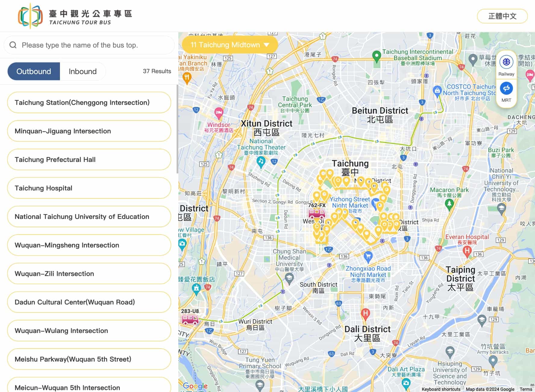The image size is (535, 392).
Task: Click the 762-FX bus icon on map
Action: [317, 214]
